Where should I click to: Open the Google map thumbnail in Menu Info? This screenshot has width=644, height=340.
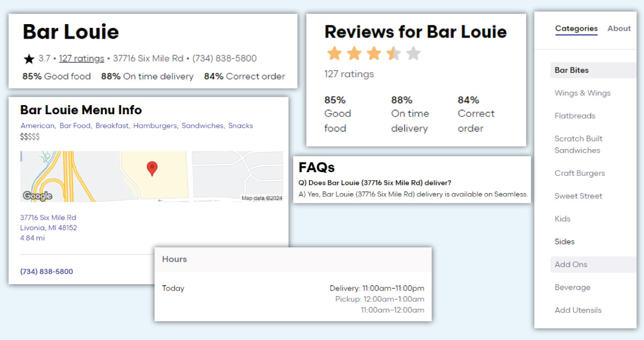click(152, 176)
